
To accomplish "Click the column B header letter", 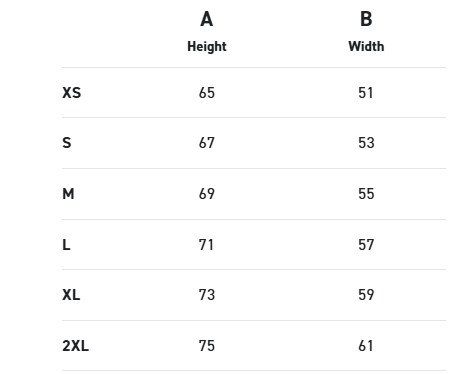I will (x=366, y=19).
